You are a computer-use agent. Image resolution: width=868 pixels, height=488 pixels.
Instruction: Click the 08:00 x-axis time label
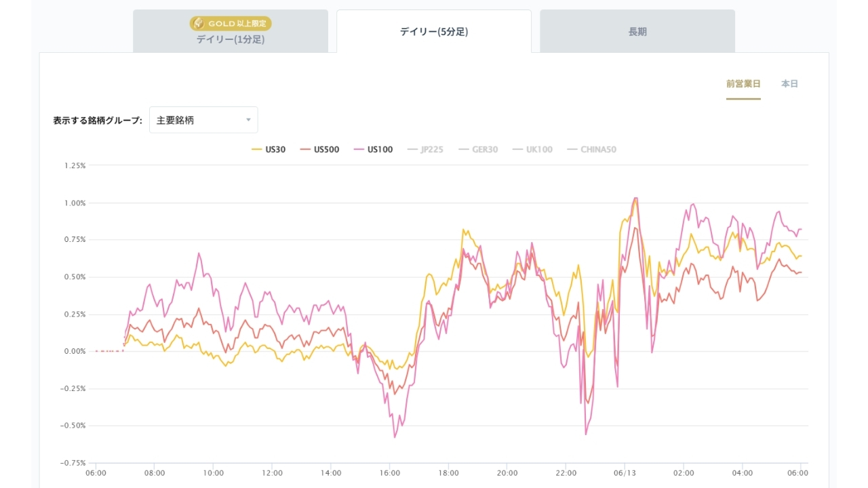tap(155, 472)
